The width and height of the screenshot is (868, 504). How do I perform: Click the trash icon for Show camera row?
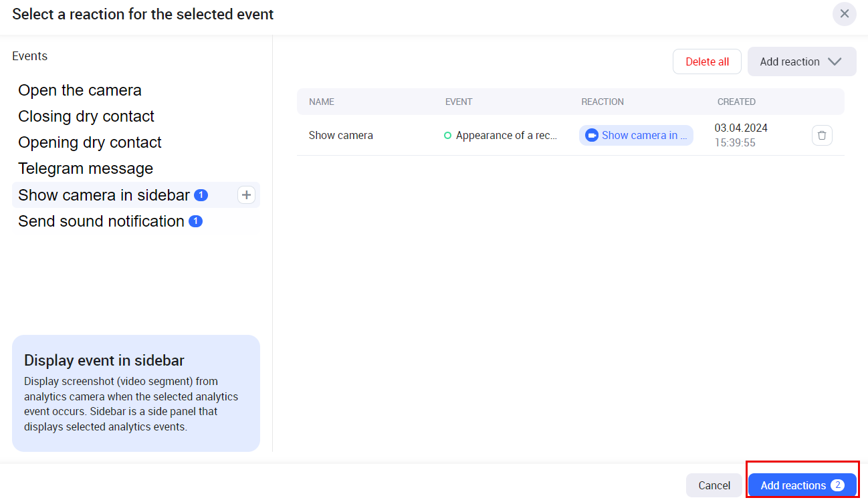pos(822,135)
